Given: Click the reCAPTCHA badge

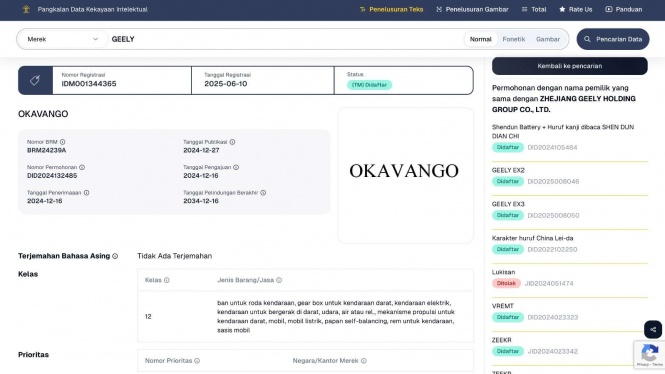Looking at the screenshot, I should [x=649, y=354].
